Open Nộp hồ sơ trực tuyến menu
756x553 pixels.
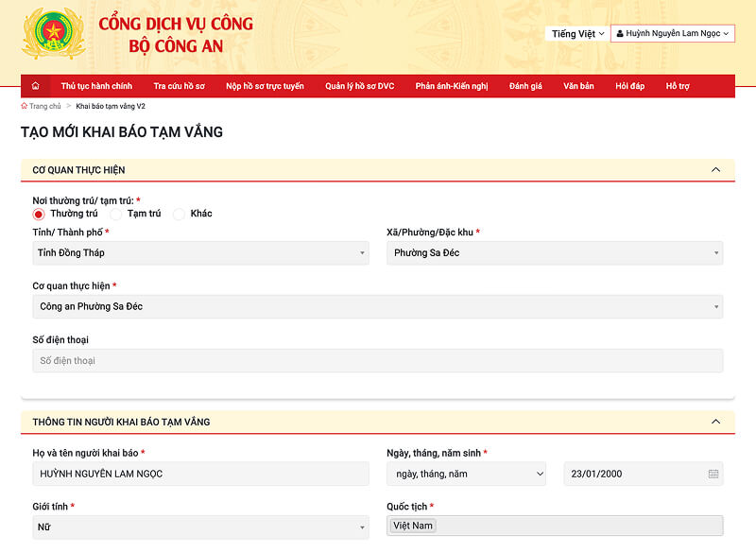click(x=265, y=86)
